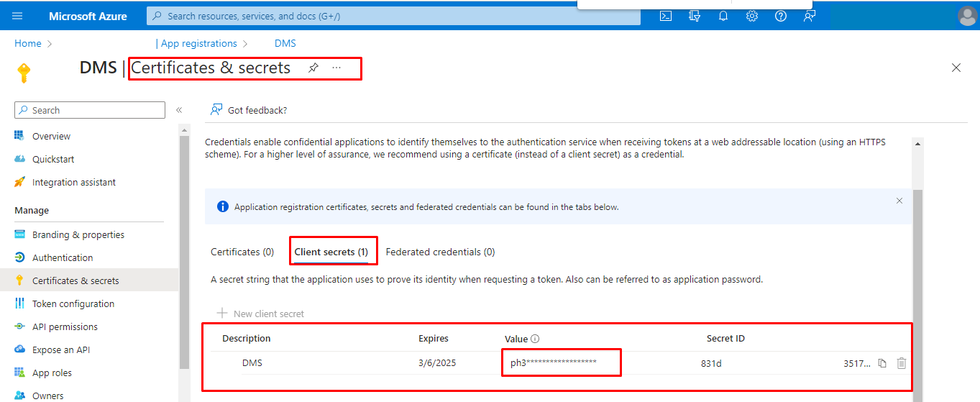This screenshot has height=402, width=980.
Task: Click the Microsoft Azure logo text
Action: point(88,16)
